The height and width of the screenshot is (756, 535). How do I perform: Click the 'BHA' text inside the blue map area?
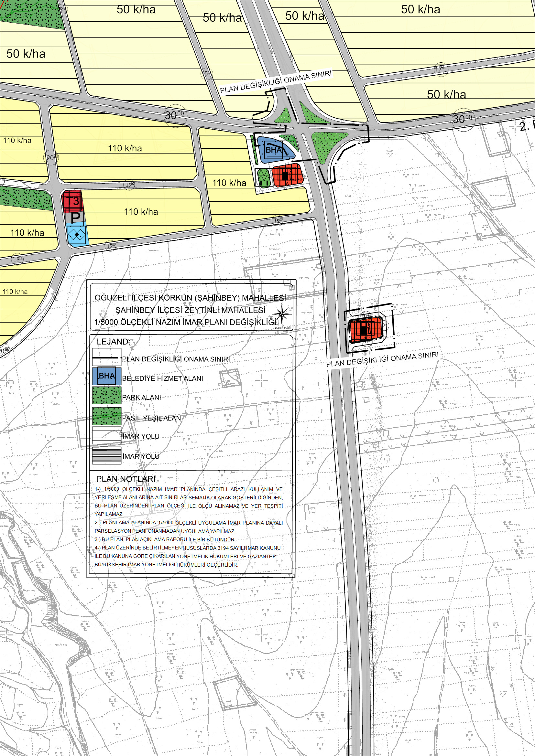tap(274, 150)
